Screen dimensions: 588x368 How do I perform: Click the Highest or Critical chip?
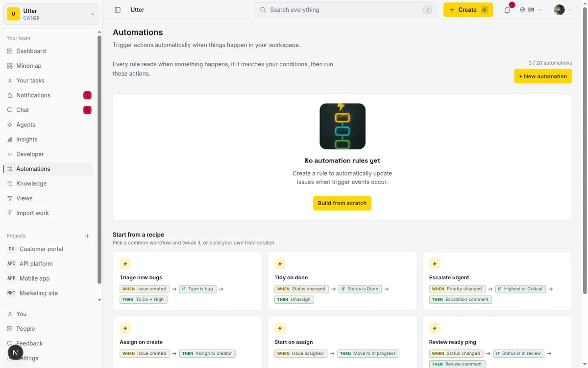[x=520, y=289]
